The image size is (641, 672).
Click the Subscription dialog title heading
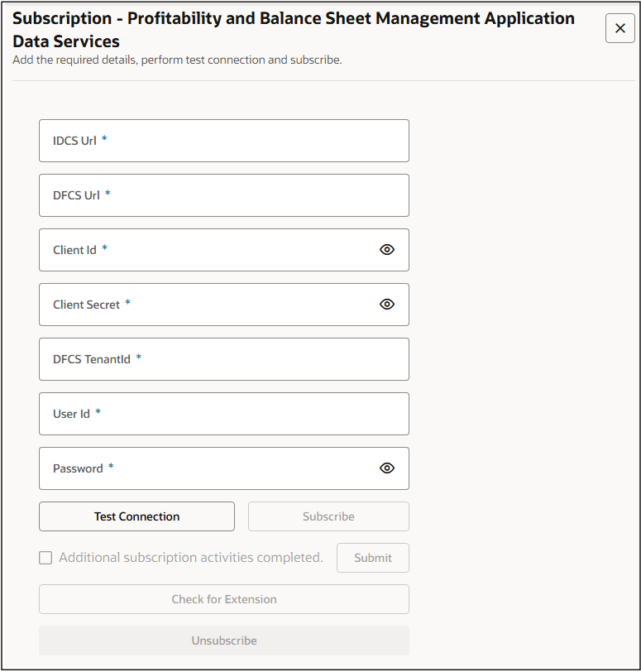pos(294,30)
